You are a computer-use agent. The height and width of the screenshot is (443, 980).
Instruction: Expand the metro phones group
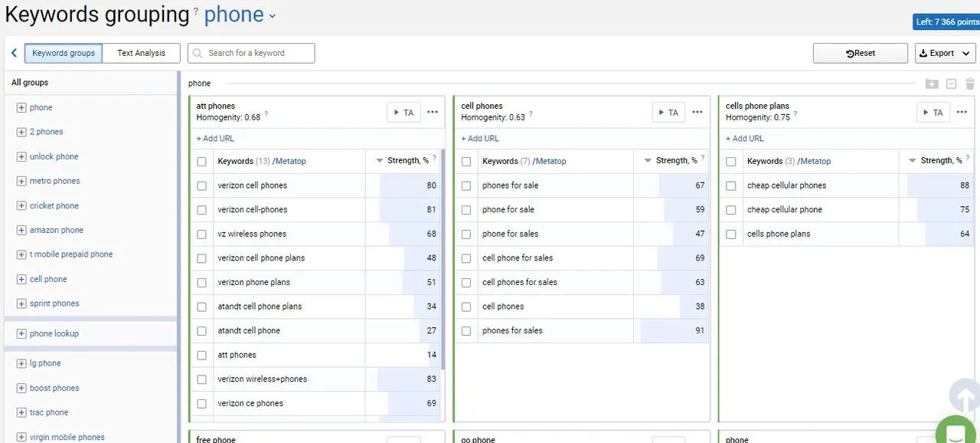pyautogui.click(x=21, y=181)
